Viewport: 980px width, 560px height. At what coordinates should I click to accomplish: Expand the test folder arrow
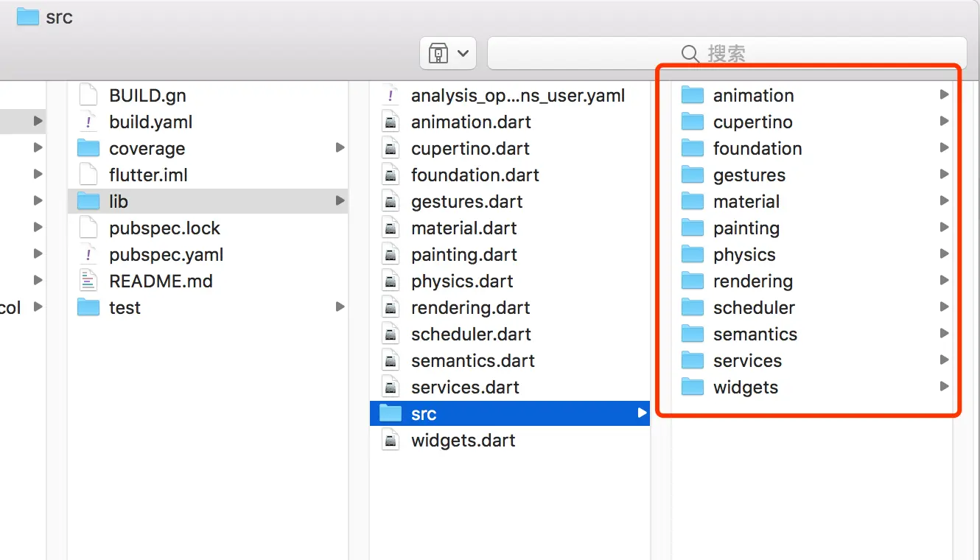(340, 307)
